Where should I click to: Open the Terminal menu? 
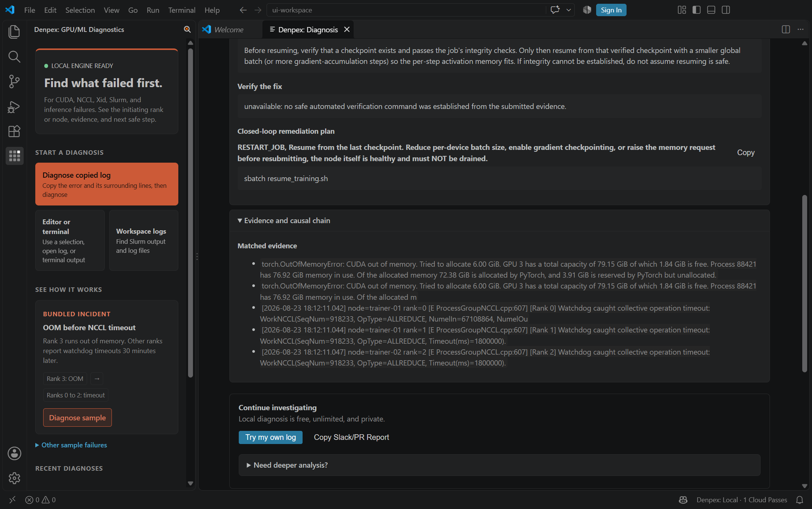[x=182, y=10]
